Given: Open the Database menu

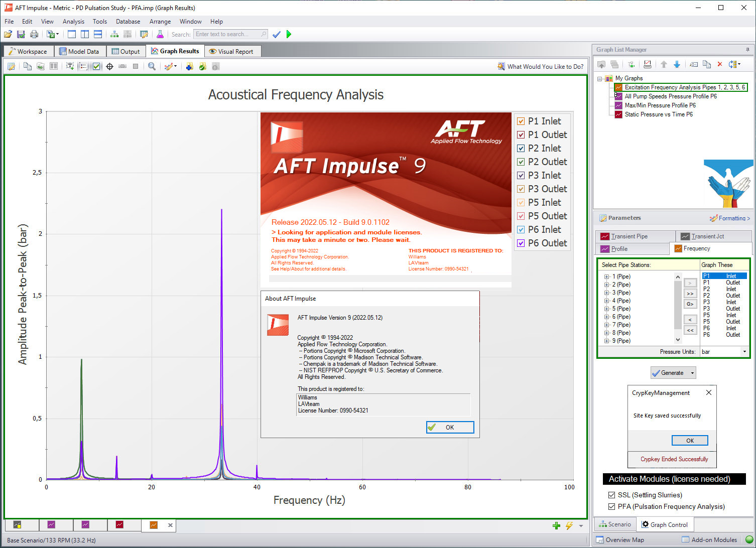Looking at the screenshot, I should 128,22.
